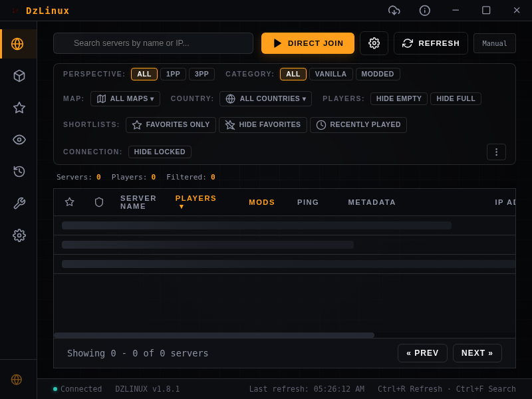Select ALL category filter
Viewport: 532px width, 399px height.
tap(293, 74)
